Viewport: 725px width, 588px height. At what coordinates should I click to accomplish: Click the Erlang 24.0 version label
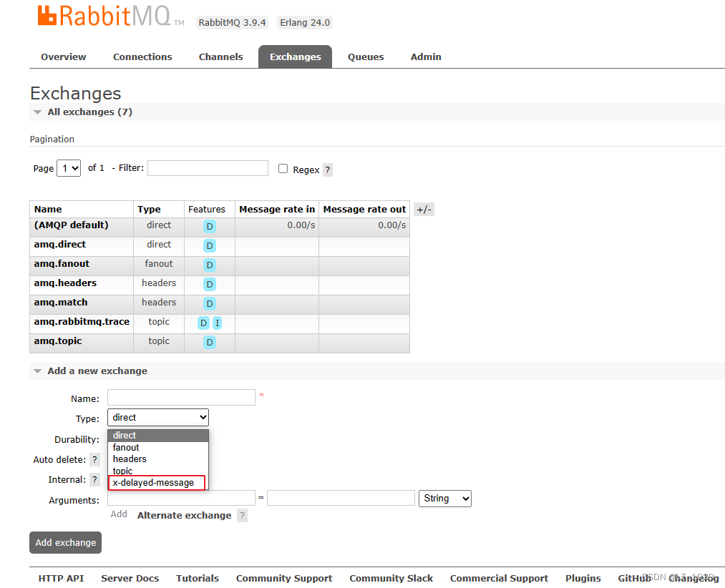click(x=305, y=23)
